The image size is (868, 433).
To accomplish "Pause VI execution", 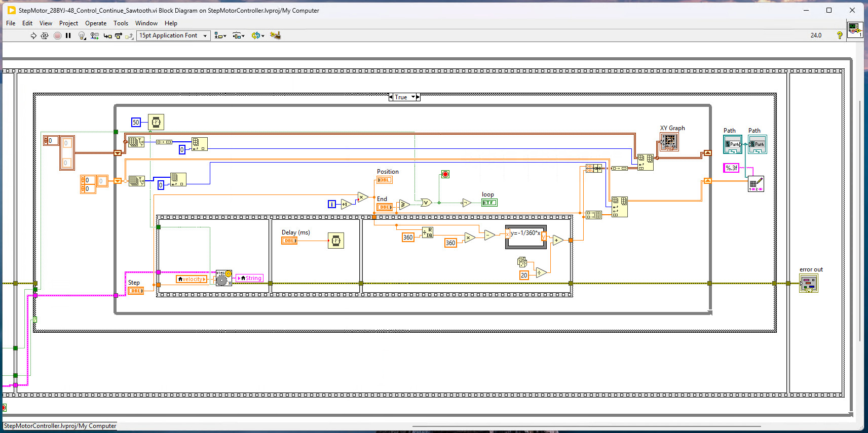I will click(x=68, y=35).
